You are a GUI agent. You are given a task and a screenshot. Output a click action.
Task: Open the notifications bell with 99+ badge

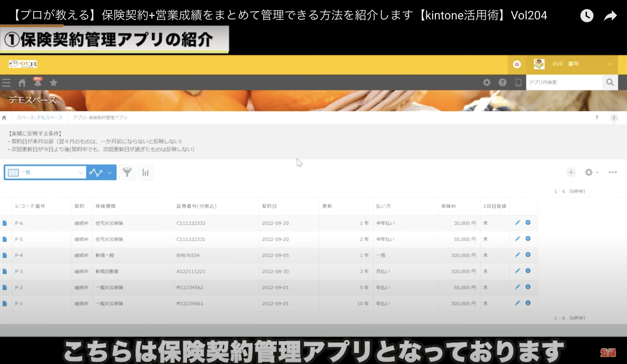coord(38,82)
